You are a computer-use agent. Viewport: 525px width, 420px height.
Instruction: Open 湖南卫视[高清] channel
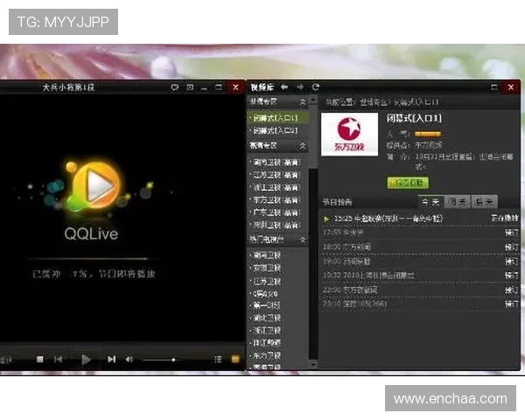(x=277, y=162)
